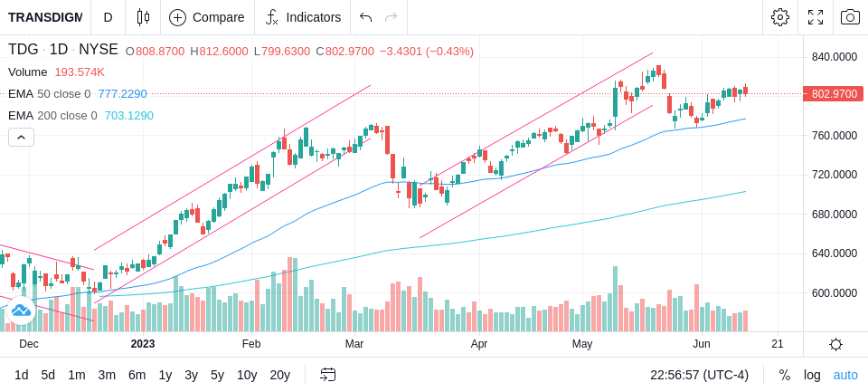The height and width of the screenshot is (392, 868).
Task: Select the 1y time range
Action: pyautogui.click(x=165, y=375)
